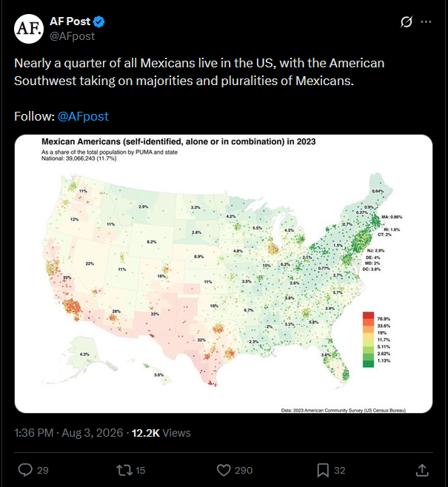This screenshot has width=448, height=487.
Task: Open the @AFpost mention link
Action: tap(83, 116)
